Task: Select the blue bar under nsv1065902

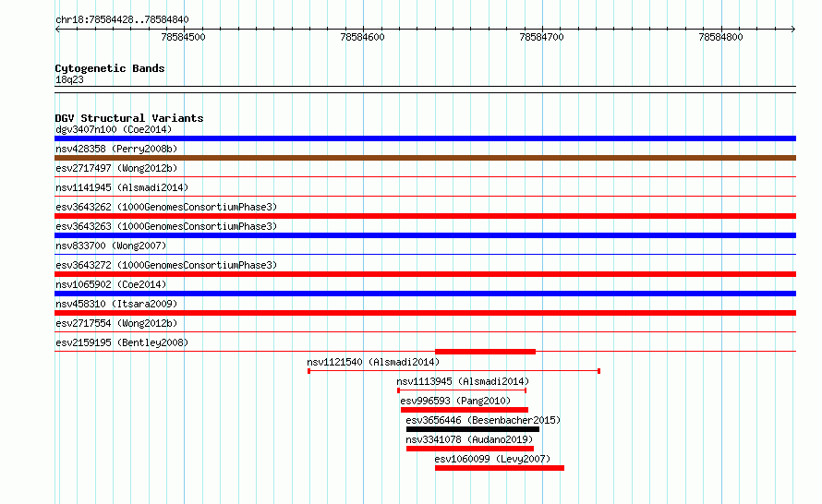Action: click(x=425, y=294)
